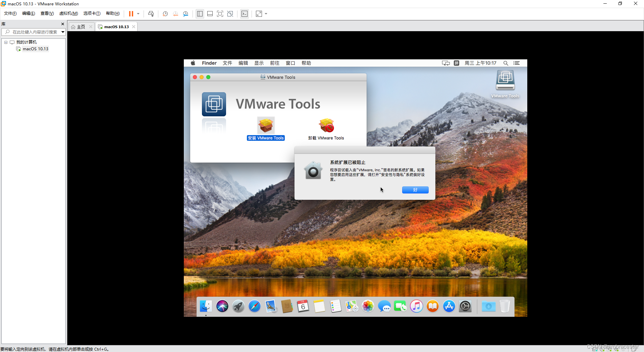This screenshot has height=352, width=644.
Task: Toggle the library sidebar panel display
Action: (x=200, y=14)
